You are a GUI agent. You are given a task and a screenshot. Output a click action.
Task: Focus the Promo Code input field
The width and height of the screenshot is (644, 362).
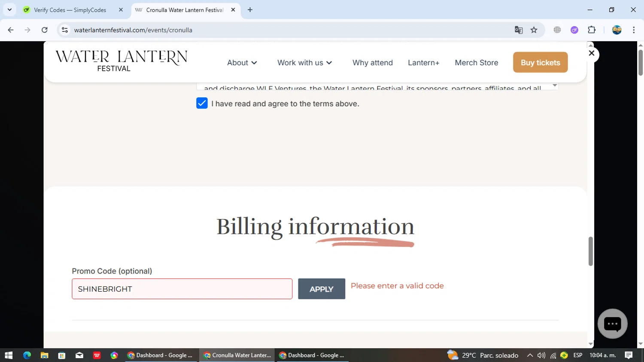tap(182, 289)
